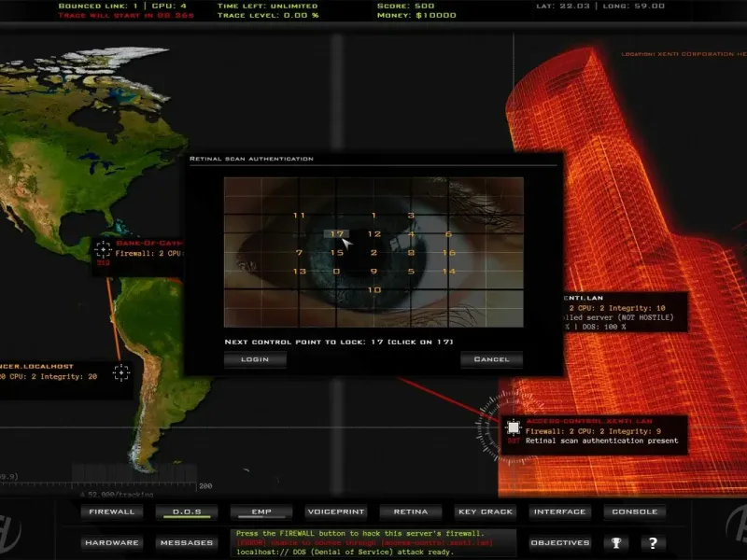Open help via the question mark icon
The height and width of the screenshot is (560, 747).
point(653,543)
